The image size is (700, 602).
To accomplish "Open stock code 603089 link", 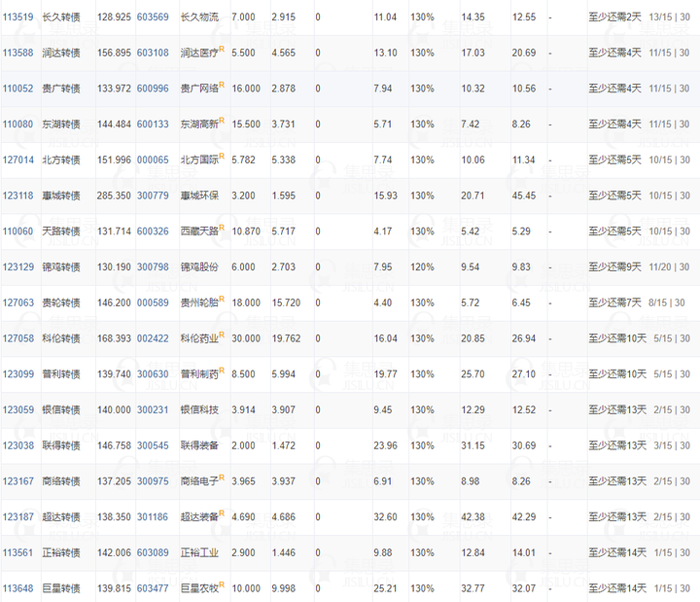I will point(153,552).
